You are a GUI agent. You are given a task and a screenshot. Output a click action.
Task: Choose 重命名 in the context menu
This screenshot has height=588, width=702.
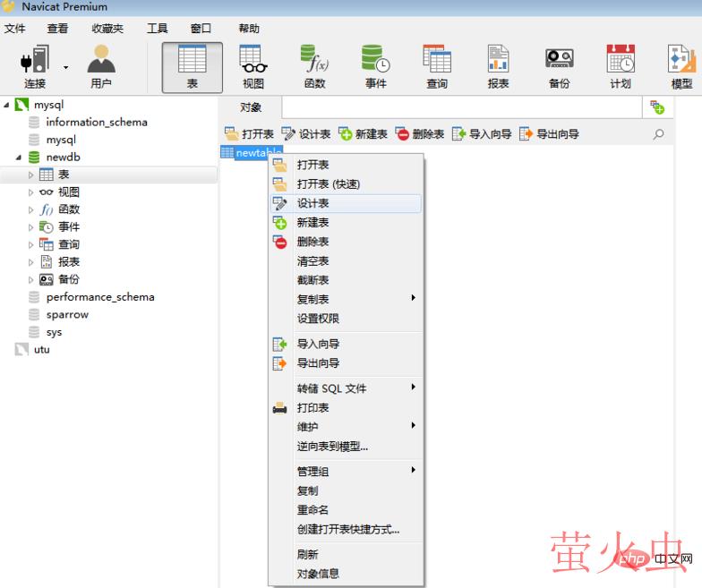346,510
